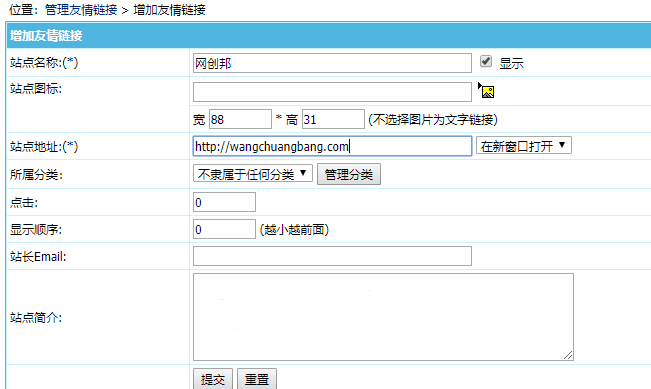Click the 显示顺序: label

[36, 229]
